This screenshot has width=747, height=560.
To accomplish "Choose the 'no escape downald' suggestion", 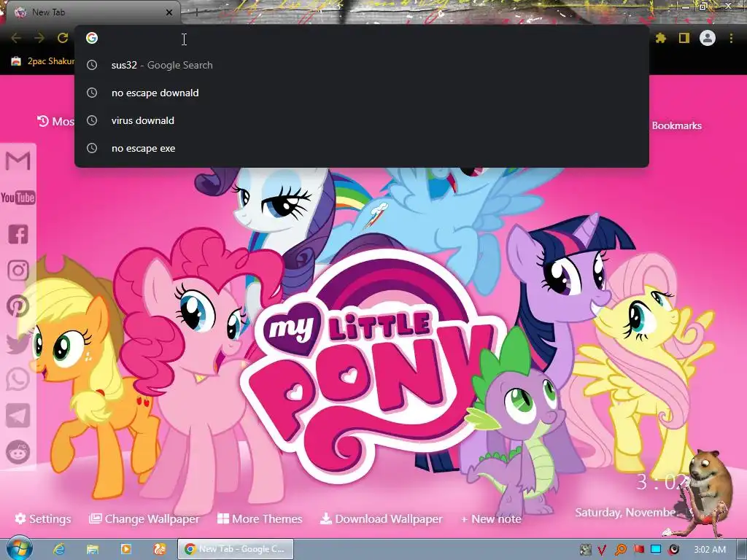I will (x=362, y=93).
